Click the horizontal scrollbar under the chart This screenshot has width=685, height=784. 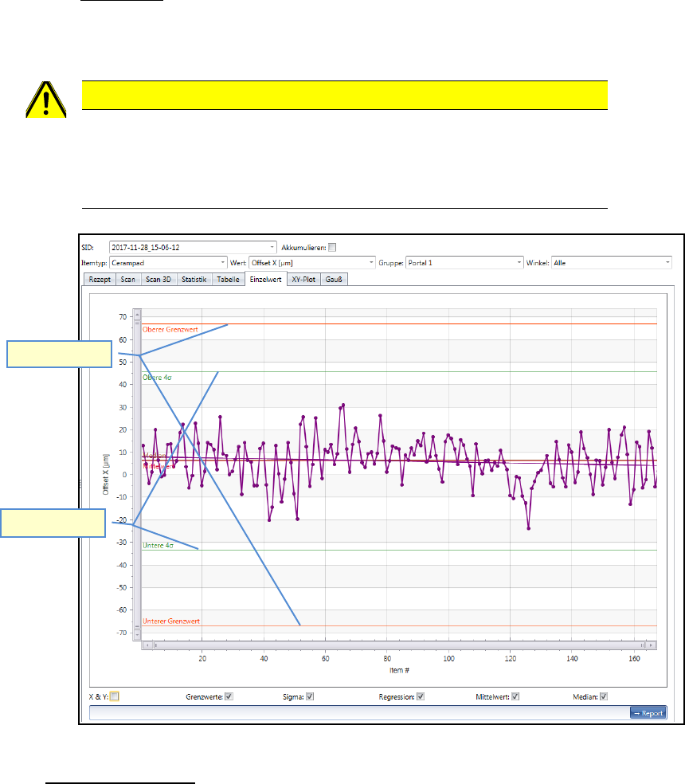398,645
